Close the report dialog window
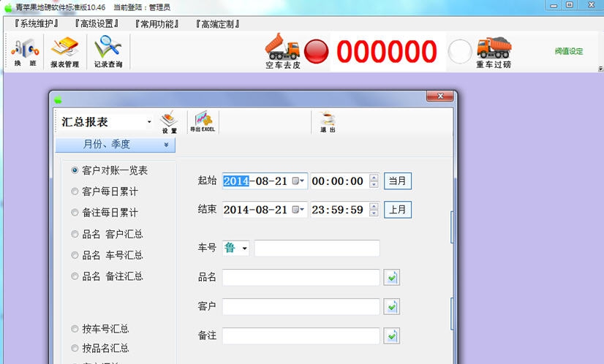604x364 pixels. pos(440,96)
